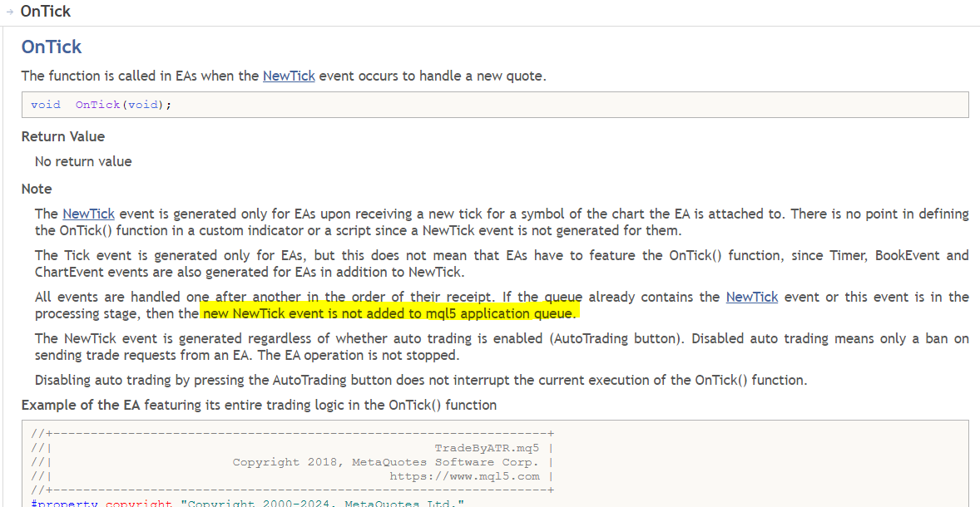Image resolution: width=980 pixels, height=507 pixels.
Task: Click OnTick(void) in the function signature box
Action: click(123, 105)
